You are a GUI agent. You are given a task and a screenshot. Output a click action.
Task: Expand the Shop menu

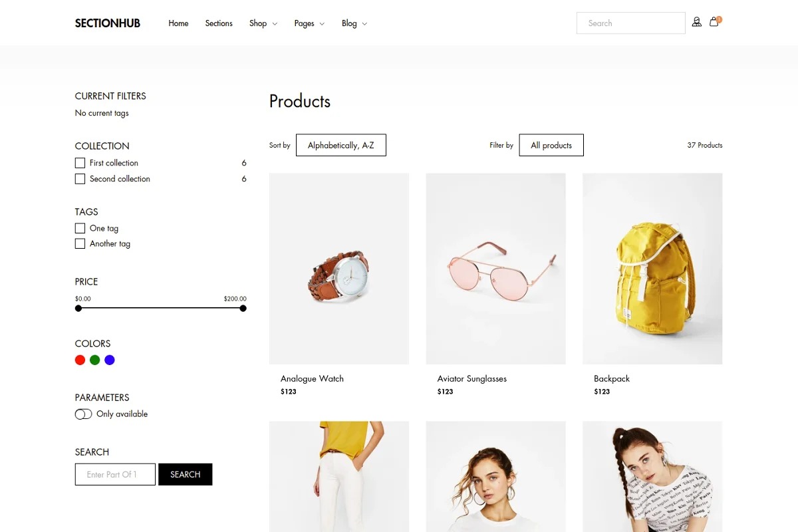pos(263,23)
